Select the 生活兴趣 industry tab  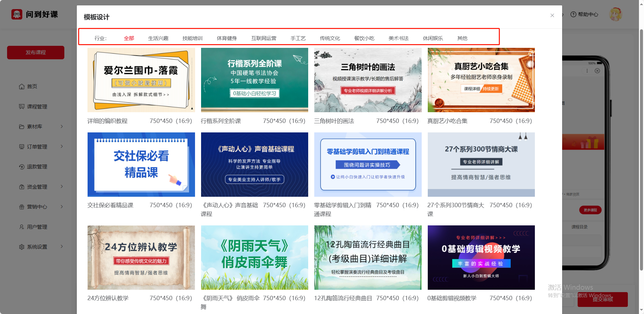158,38
